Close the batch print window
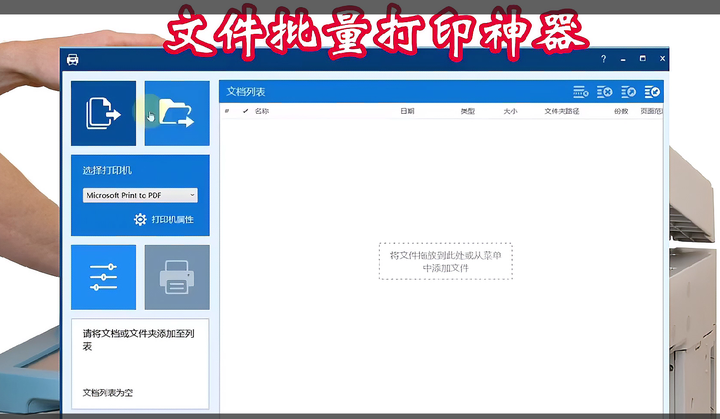Image resolution: width=720 pixels, height=419 pixels. pos(662,59)
